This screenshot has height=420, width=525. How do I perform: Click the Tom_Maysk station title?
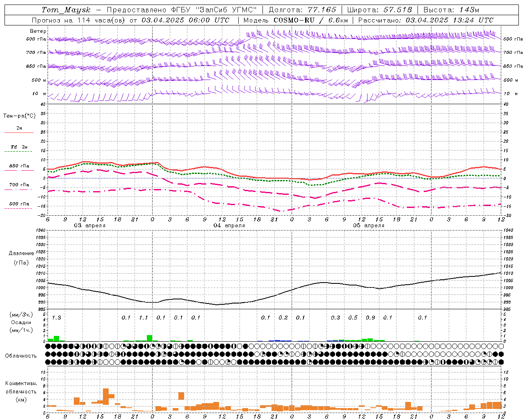pos(66,10)
